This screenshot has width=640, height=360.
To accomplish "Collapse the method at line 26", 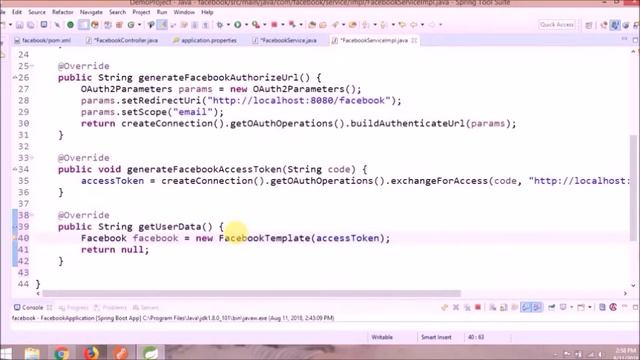I will [x=15, y=78].
